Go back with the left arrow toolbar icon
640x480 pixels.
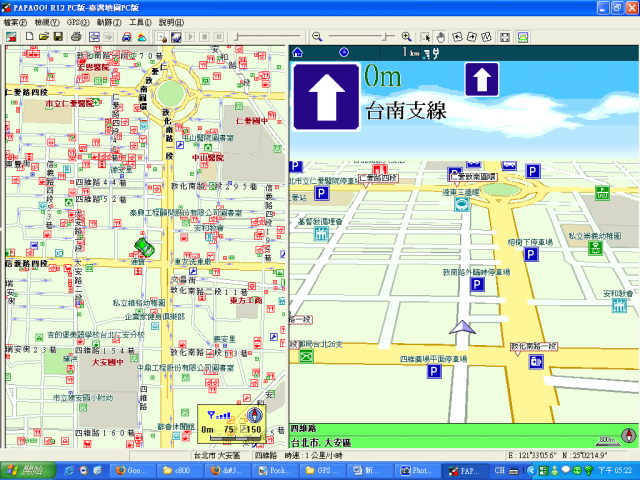[94, 37]
